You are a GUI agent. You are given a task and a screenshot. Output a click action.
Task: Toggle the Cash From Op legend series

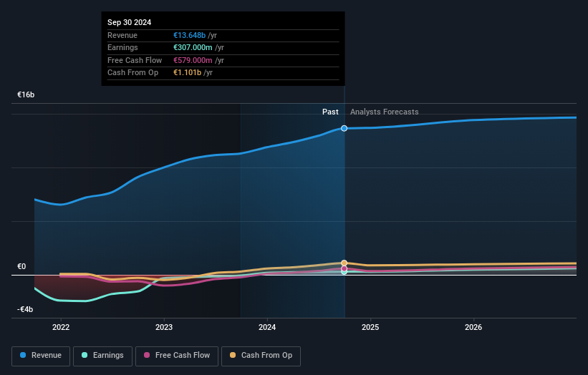[x=261, y=356]
